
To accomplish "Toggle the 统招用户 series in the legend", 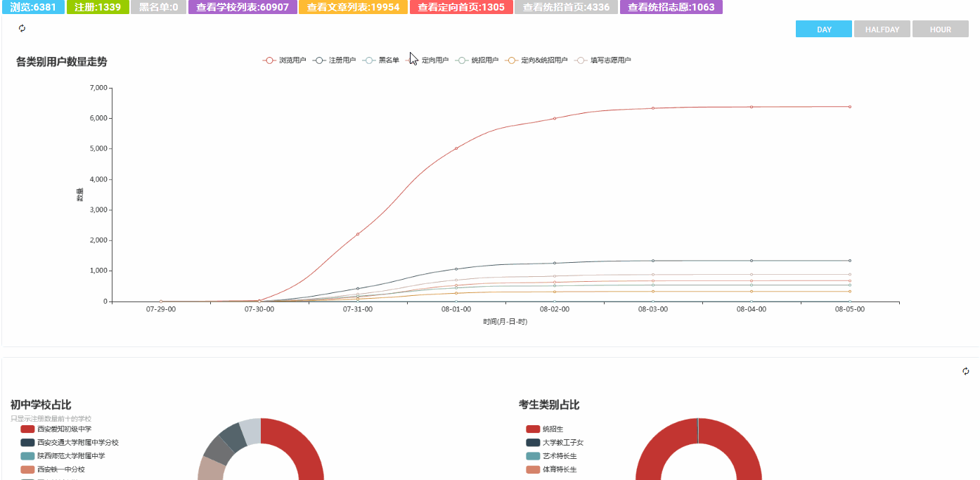I will point(477,60).
